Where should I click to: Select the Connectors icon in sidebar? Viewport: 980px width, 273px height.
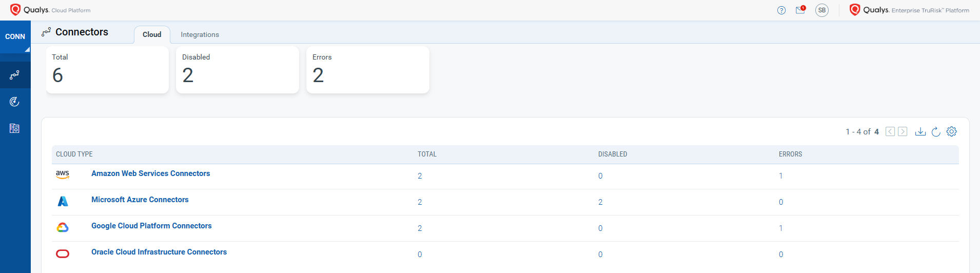click(x=15, y=75)
